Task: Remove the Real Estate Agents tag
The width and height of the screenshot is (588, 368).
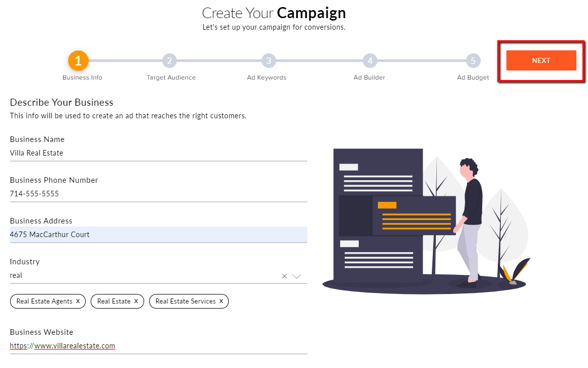Action: 78,301
